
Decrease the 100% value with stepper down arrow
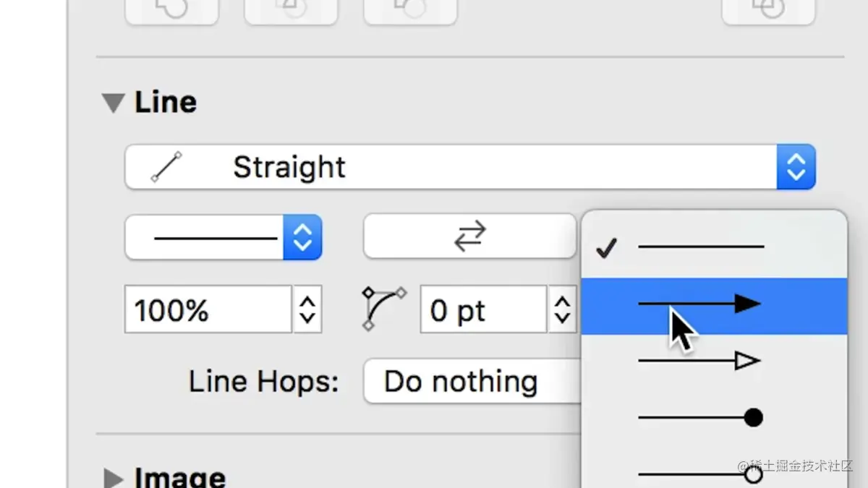[x=307, y=320]
